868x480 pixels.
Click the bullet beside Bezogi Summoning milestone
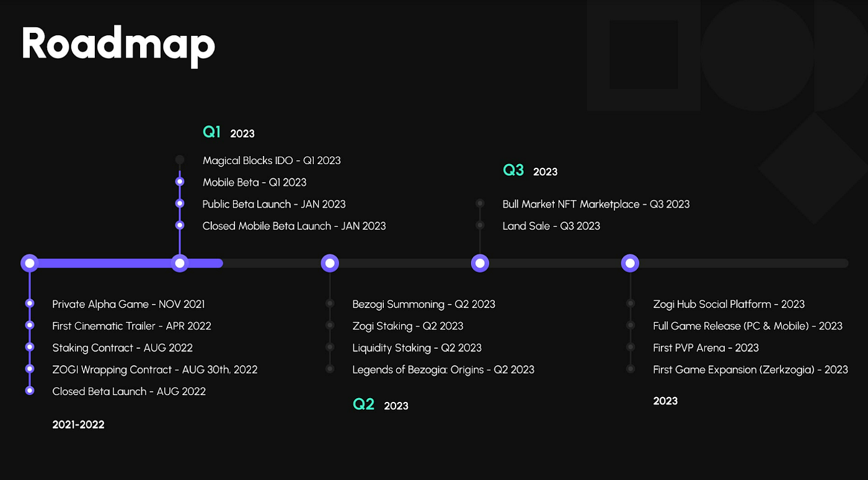point(329,303)
